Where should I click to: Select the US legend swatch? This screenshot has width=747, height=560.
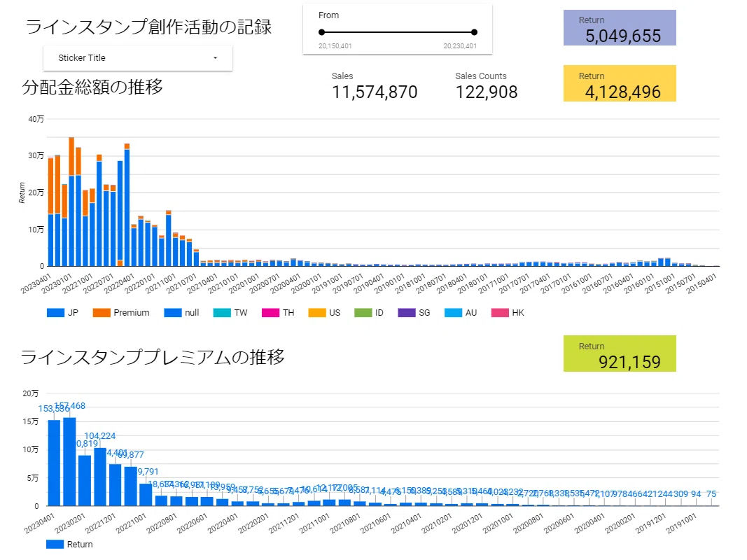pos(317,313)
